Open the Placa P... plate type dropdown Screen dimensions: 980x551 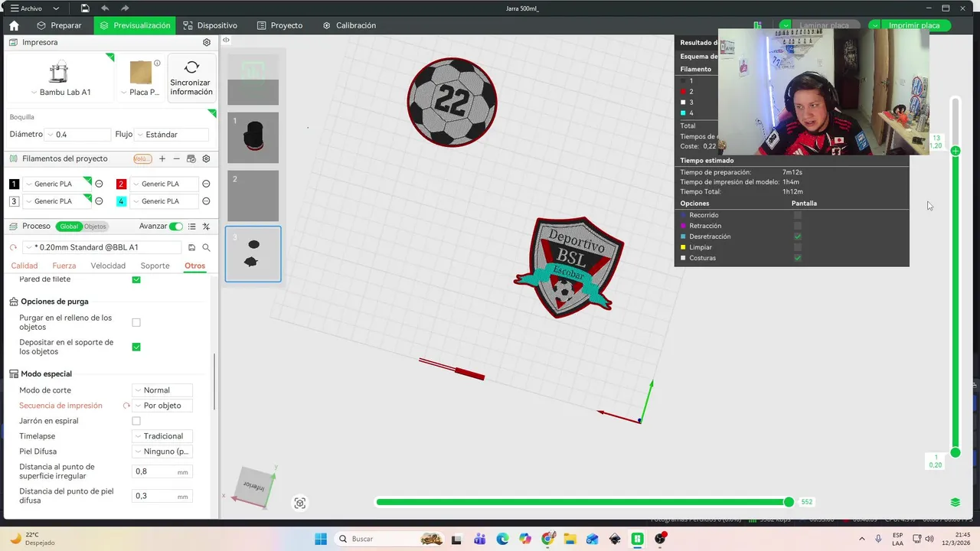click(140, 92)
